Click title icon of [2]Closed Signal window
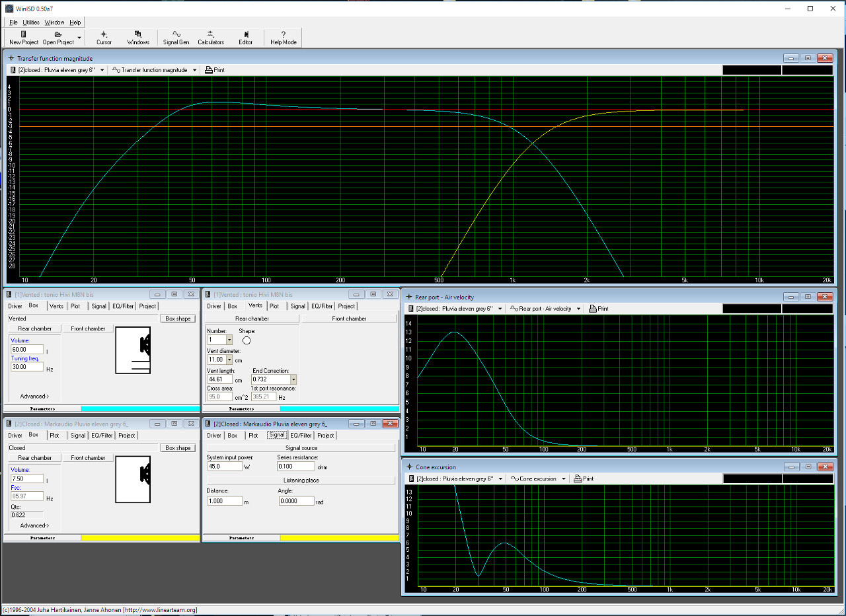This screenshot has width=846, height=616. 209,424
